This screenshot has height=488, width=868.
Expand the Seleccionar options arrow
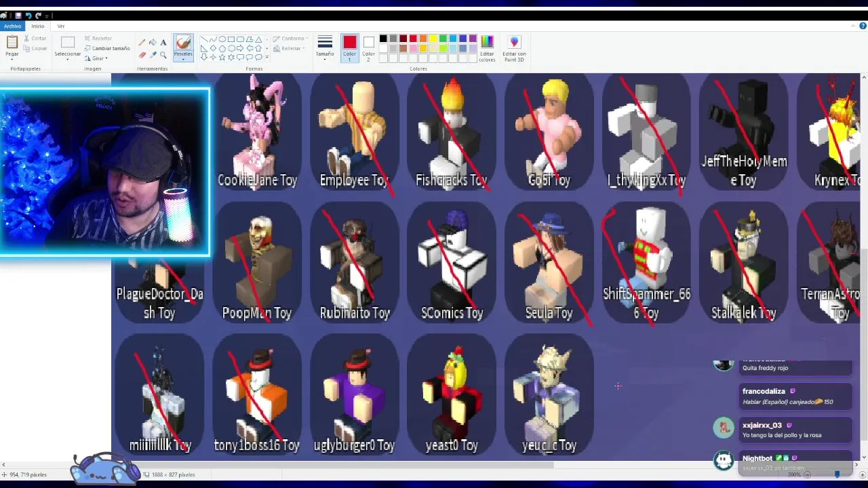[x=67, y=59]
